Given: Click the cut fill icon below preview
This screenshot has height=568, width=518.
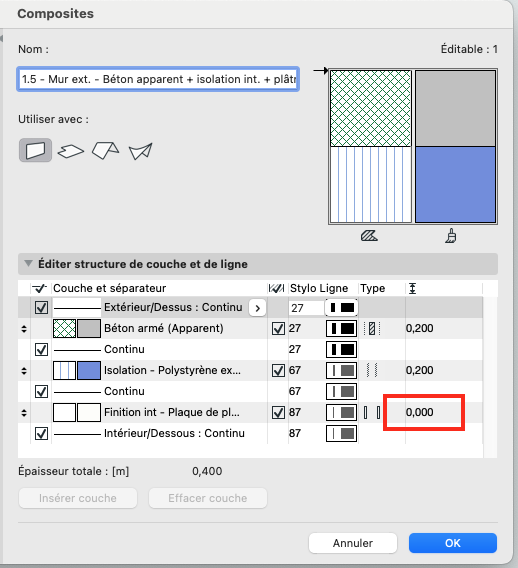Looking at the screenshot, I should [x=369, y=236].
